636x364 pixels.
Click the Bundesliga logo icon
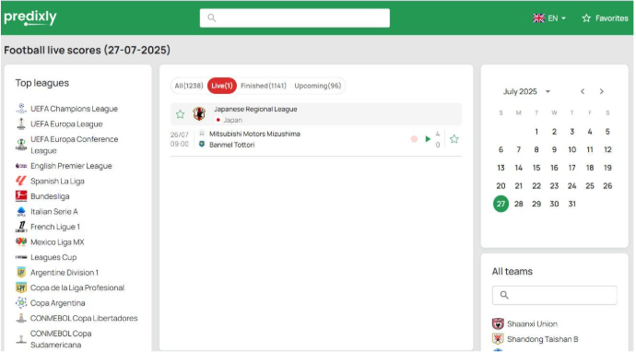click(21, 196)
